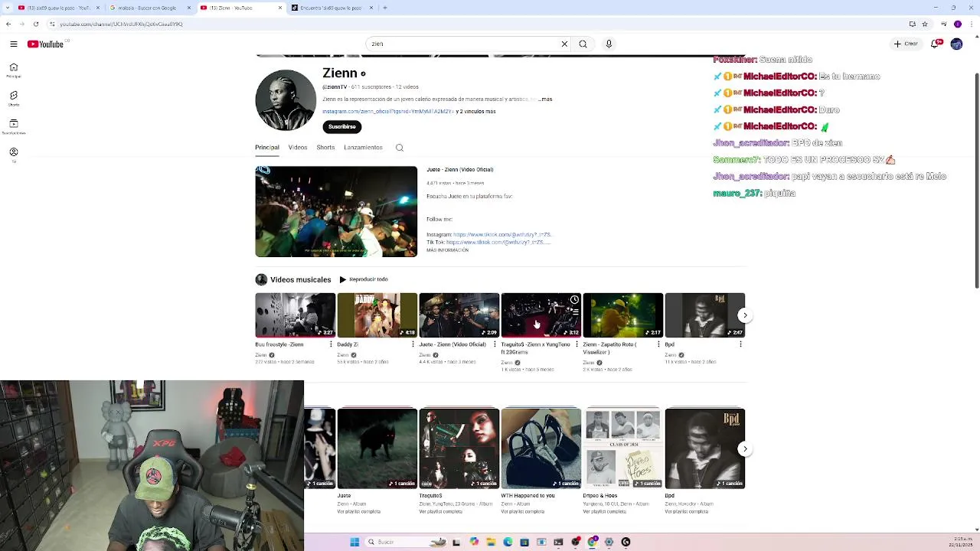The image size is (980, 551).
Task: Click the browser address bar URL
Action: [x=122, y=24]
